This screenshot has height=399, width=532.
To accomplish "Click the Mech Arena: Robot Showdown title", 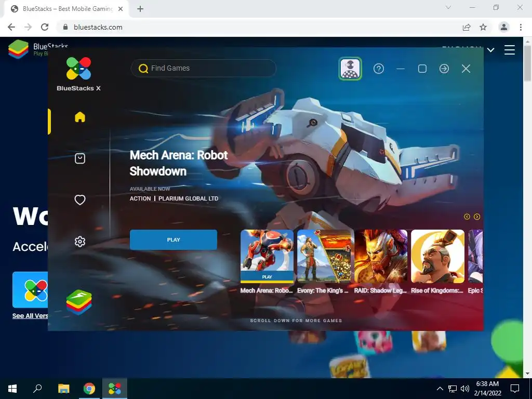I will (x=179, y=163).
